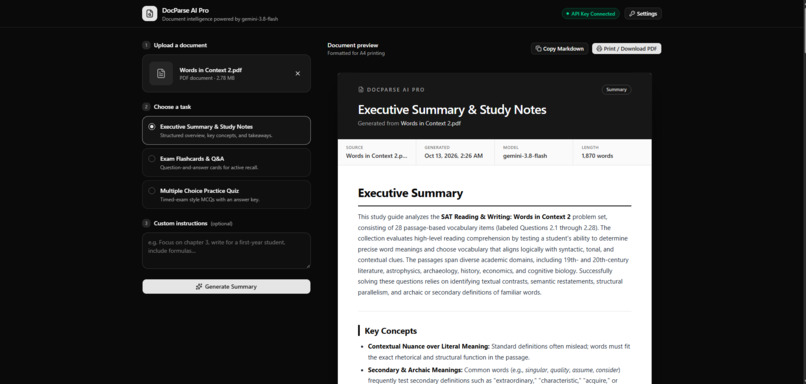The width and height of the screenshot is (806, 384).
Task: Click Generate Summary button
Action: click(226, 286)
